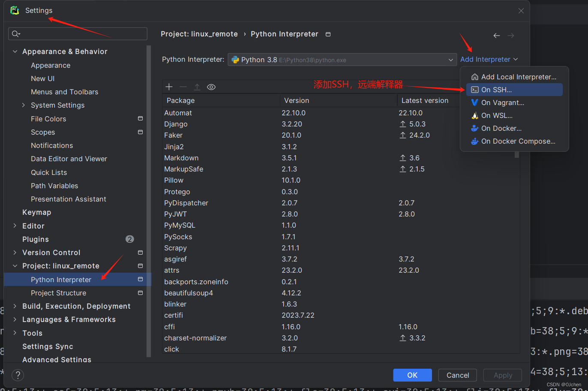
Task: Click the uninstall package minus icon
Action: point(183,87)
